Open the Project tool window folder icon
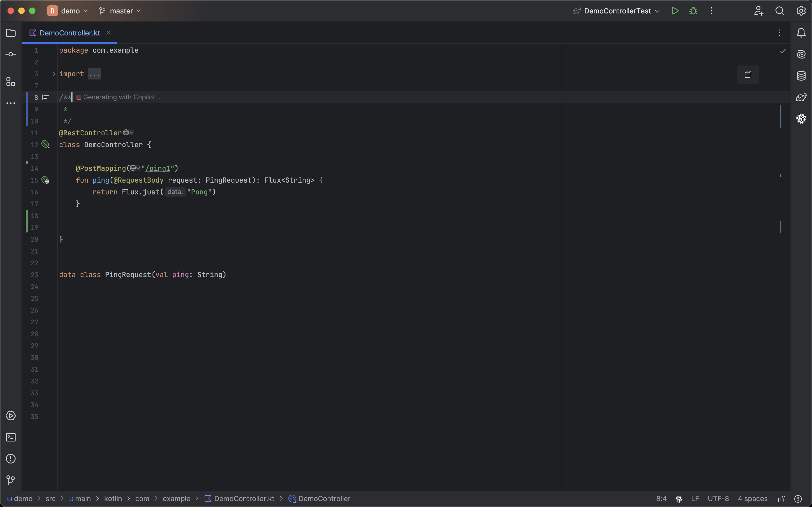The image size is (812, 507). click(x=11, y=33)
